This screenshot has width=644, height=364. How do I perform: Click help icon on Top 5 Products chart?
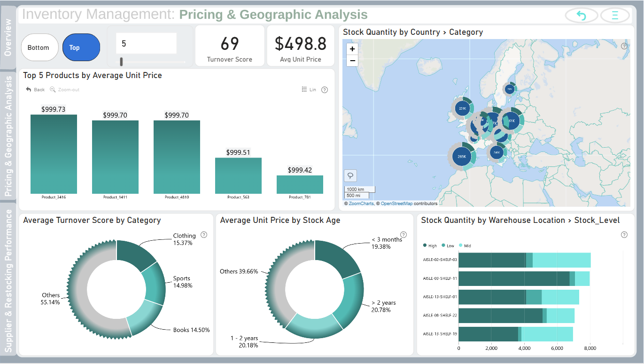coord(325,90)
